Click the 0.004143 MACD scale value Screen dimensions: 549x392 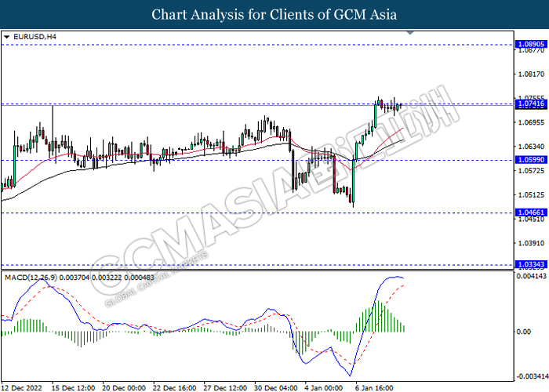pyautogui.click(x=532, y=277)
